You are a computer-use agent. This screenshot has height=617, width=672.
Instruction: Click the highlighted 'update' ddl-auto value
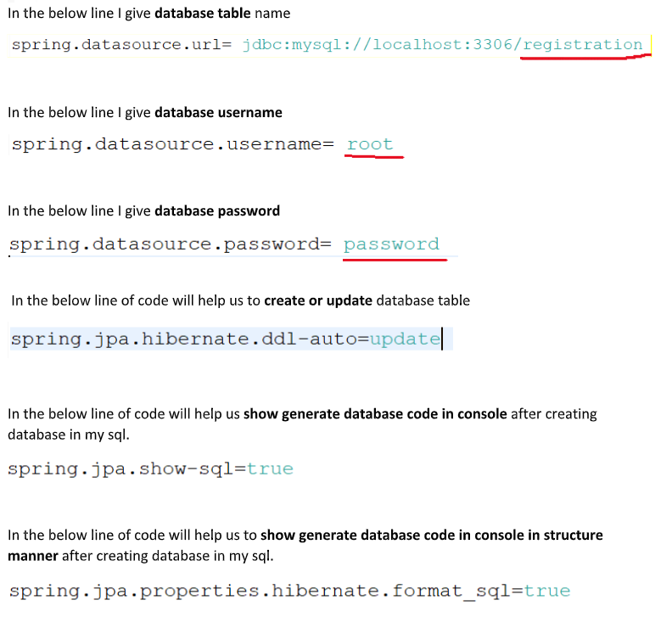coord(405,339)
